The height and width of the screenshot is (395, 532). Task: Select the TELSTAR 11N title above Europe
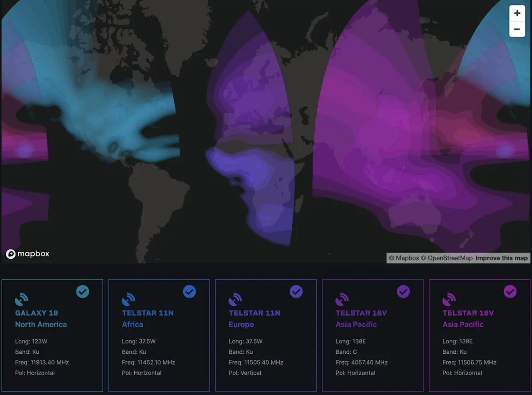(x=254, y=313)
